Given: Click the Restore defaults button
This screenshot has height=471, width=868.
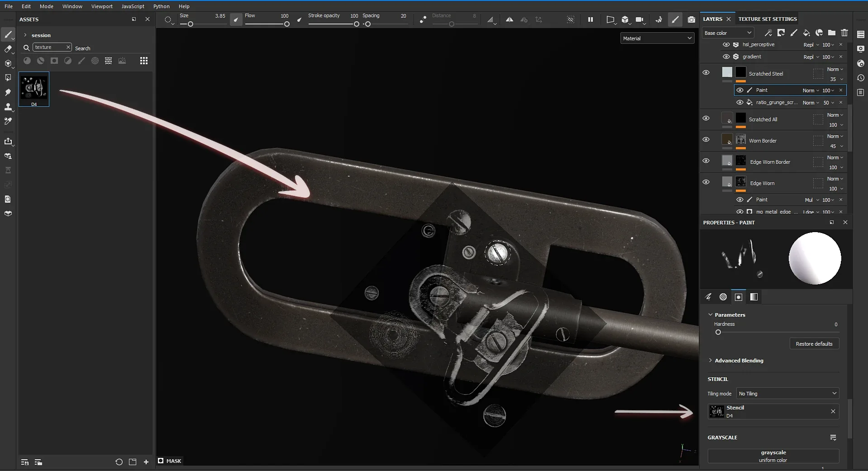Looking at the screenshot, I should [x=814, y=344].
